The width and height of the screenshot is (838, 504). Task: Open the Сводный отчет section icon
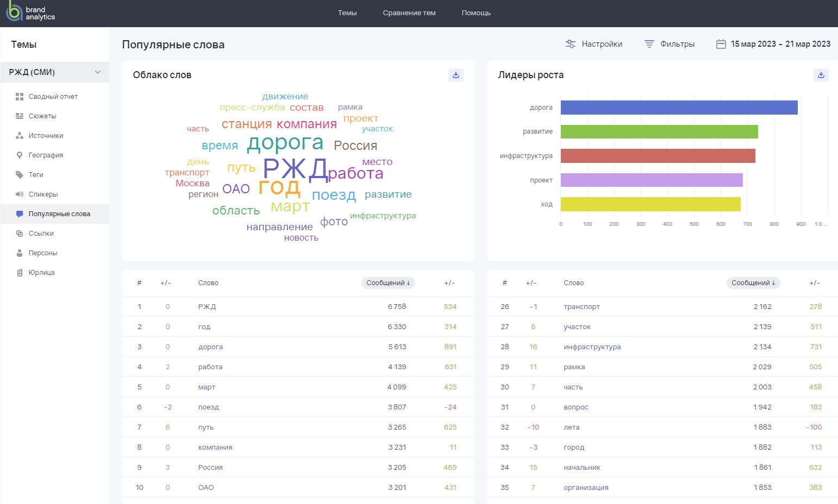20,96
